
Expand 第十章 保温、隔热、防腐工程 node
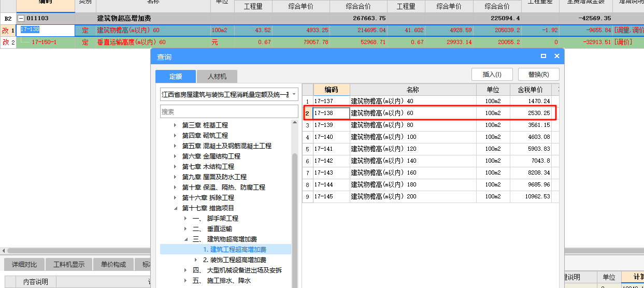pyautogui.click(x=175, y=188)
